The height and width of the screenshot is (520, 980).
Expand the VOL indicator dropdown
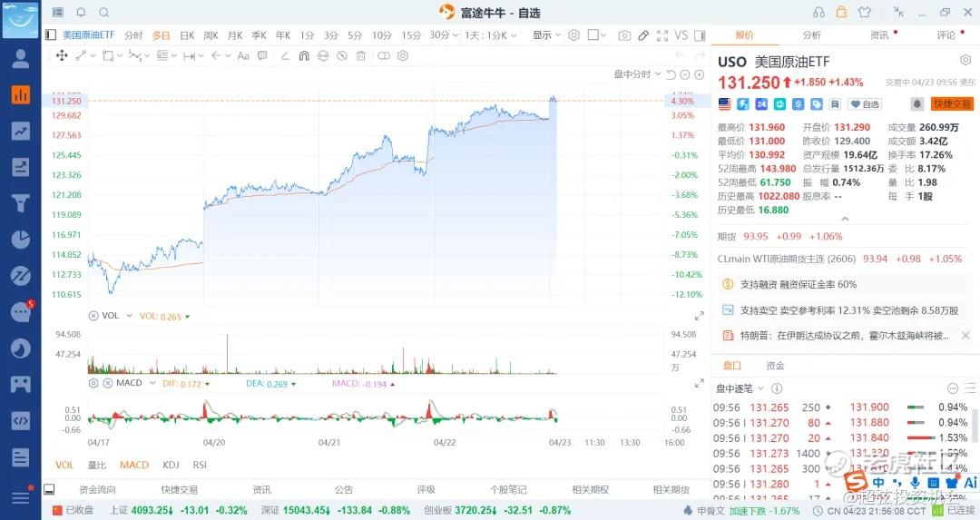(x=130, y=316)
